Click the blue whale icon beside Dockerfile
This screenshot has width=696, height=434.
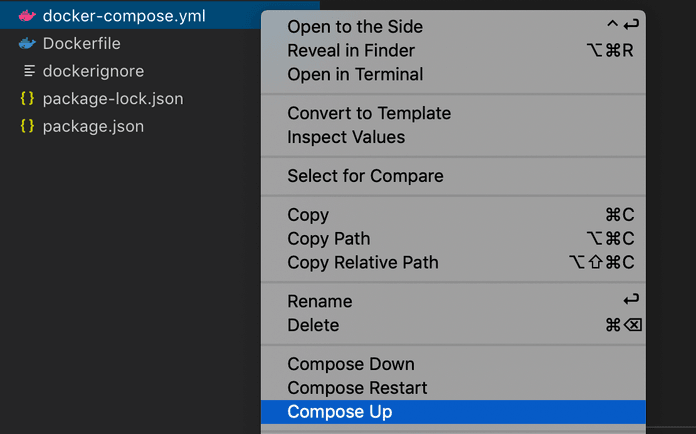tap(27, 44)
